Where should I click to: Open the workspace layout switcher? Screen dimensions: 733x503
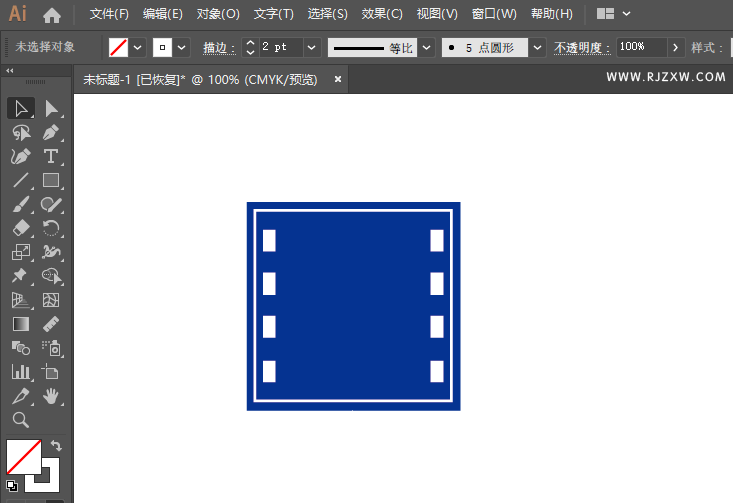tap(614, 14)
